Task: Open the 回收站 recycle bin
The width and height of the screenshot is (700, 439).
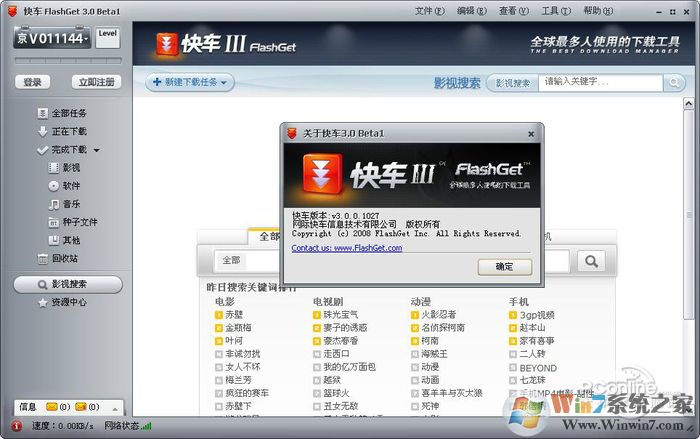Action: [x=42, y=258]
